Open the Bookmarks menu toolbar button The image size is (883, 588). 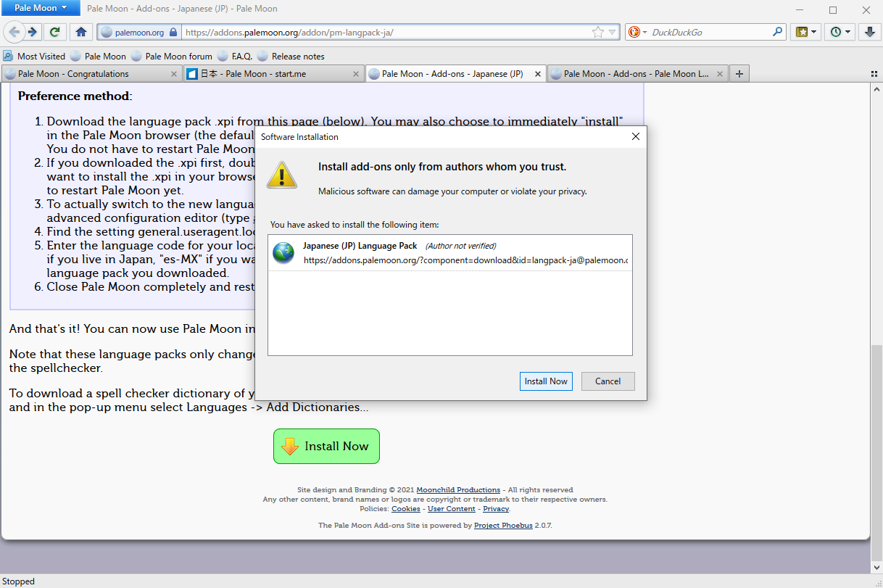(806, 32)
